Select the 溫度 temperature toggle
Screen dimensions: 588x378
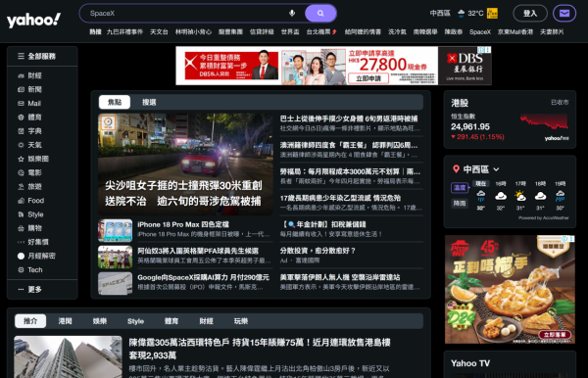(460, 188)
